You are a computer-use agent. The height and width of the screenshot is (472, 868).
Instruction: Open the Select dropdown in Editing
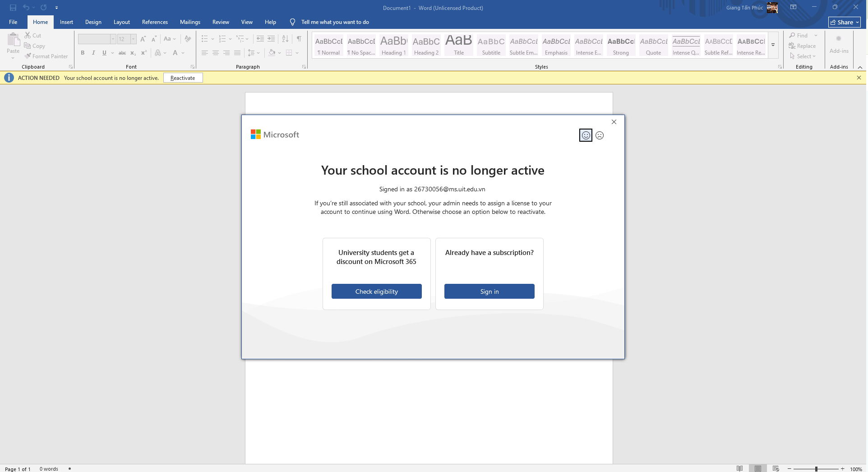click(x=803, y=56)
